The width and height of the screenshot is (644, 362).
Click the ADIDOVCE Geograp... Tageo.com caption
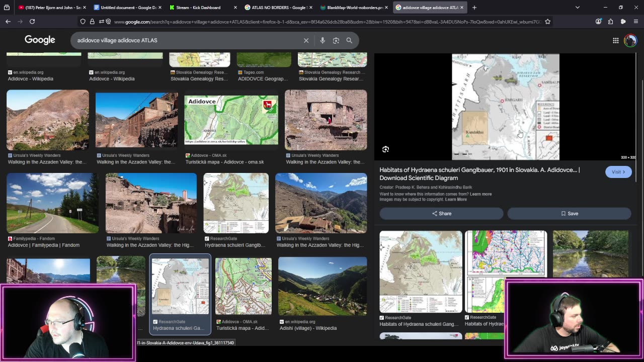[x=263, y=79]
